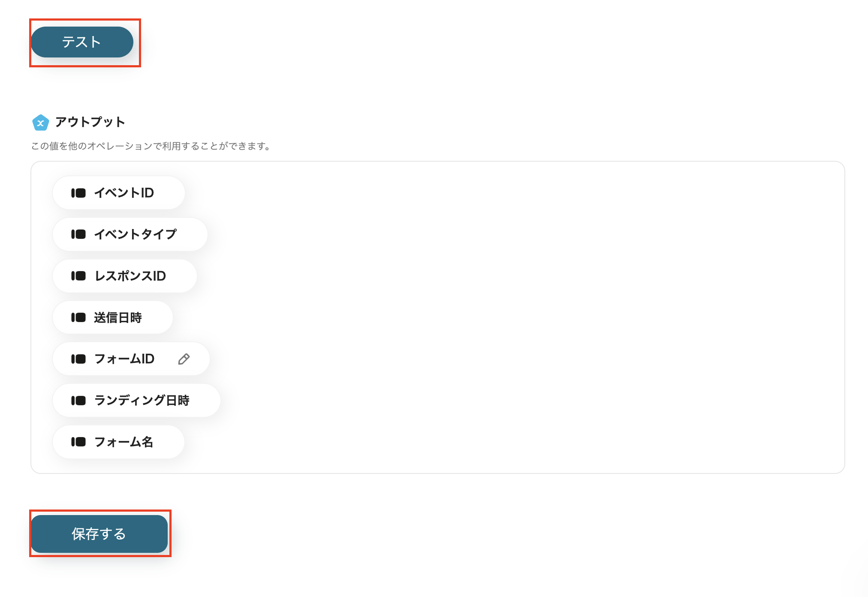Click the data icon on the イベントタイプ chip
The height and width of the screenshot is (597, 868).
click(79, 234)
